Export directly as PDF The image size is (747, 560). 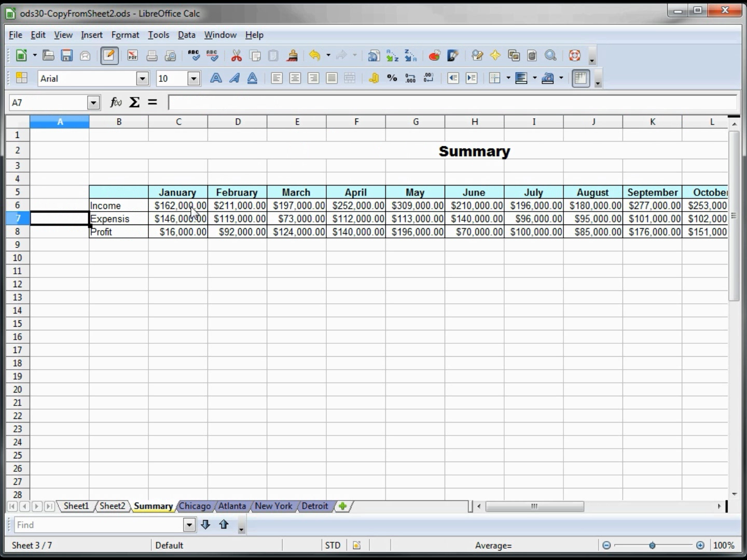click(x=133, y=55)
